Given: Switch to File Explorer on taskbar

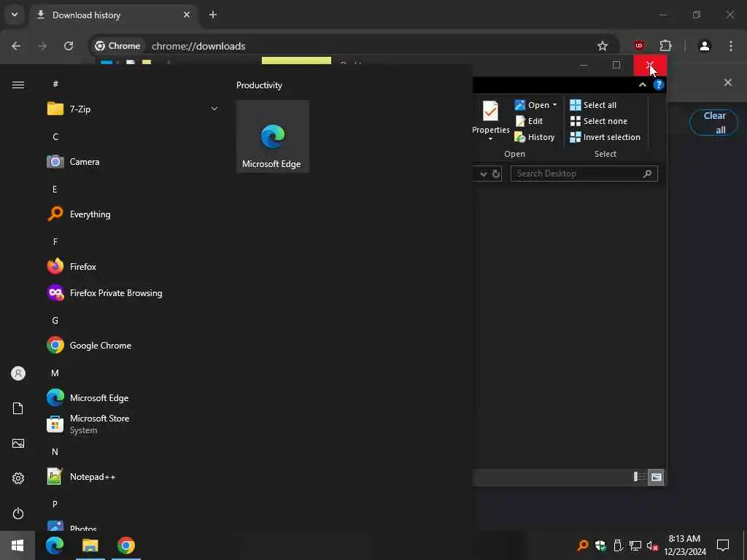Looking at the screenshot, I should [x=90, y=545].
